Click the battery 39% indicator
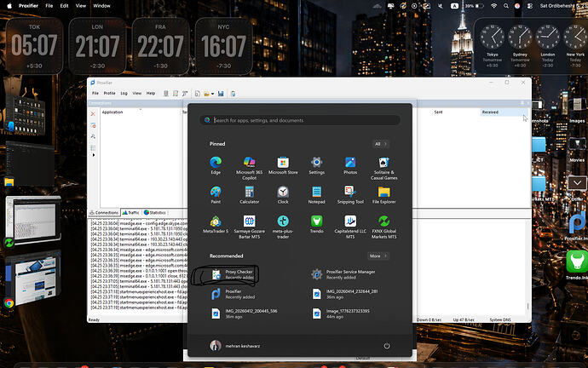Viewport: 588px width, 368px height. (x=474, y=6)
